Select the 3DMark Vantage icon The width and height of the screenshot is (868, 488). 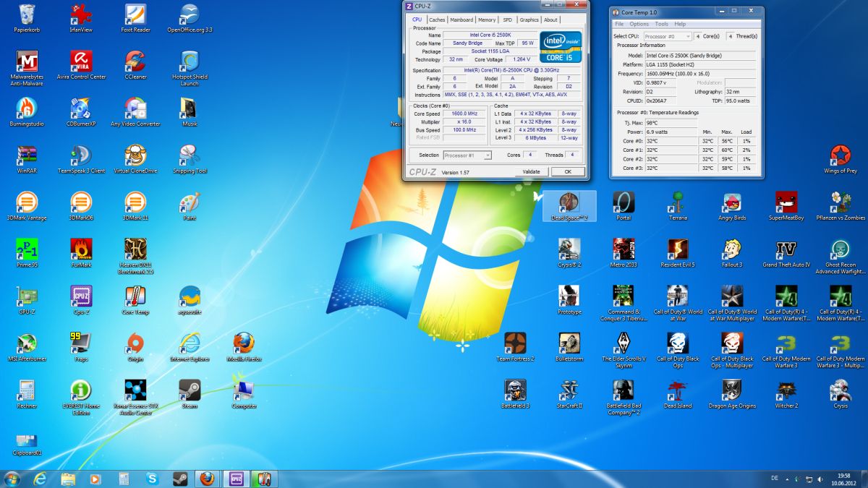pos(27,206)
